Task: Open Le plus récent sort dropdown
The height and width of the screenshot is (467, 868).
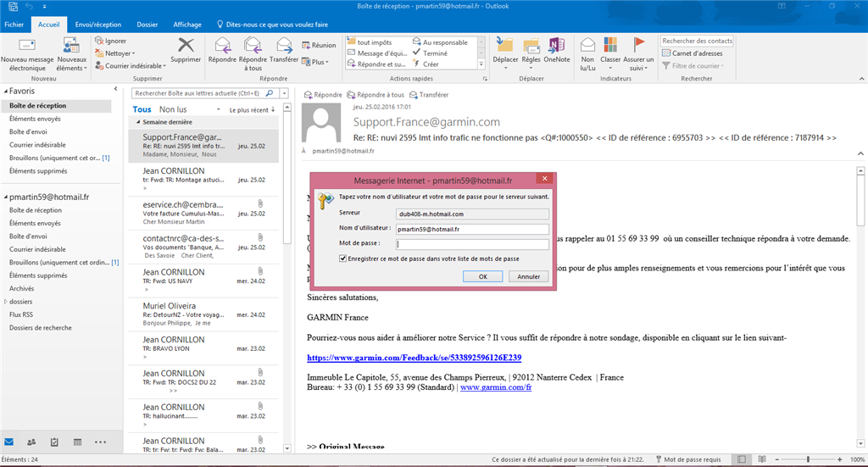Action: coord(252,109)
